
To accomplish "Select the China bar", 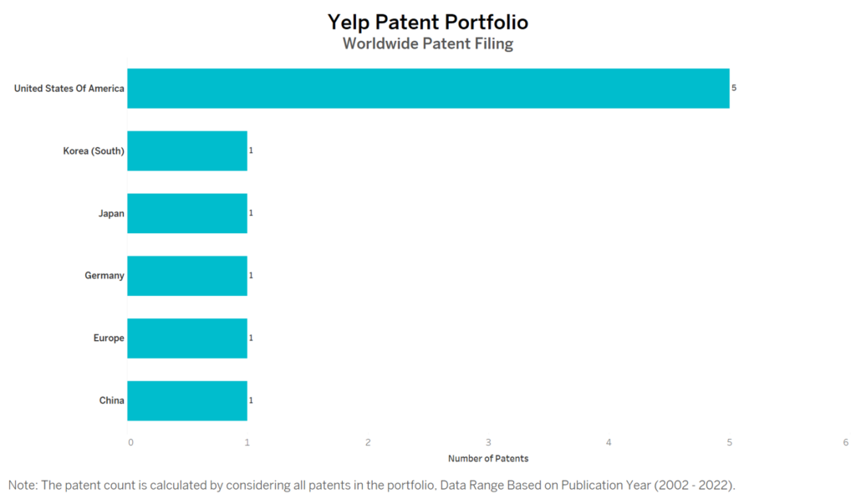I will coord(187,401).
